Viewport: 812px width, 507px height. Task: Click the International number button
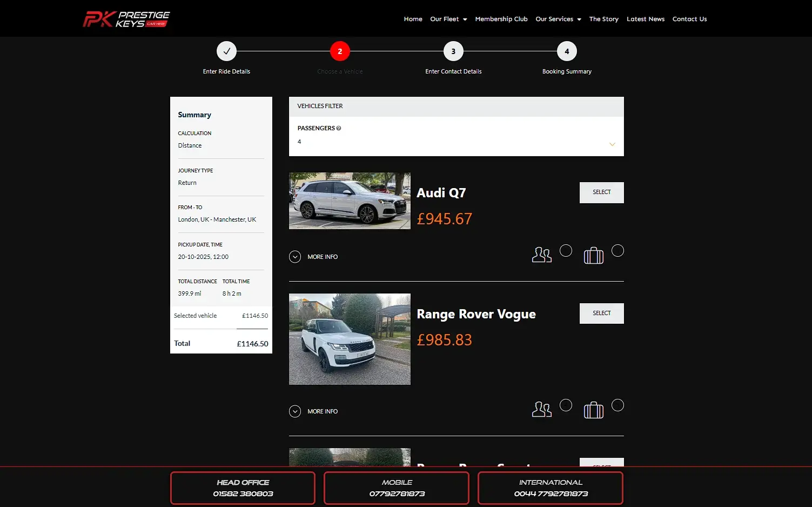(x=551, y=488)
